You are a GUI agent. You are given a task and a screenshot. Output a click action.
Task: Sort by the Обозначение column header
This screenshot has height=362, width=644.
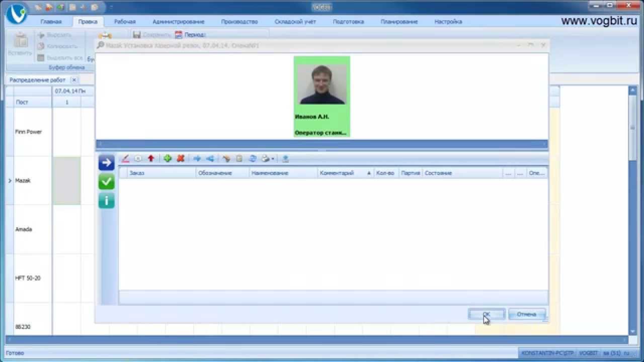click(x=223, y=173)
